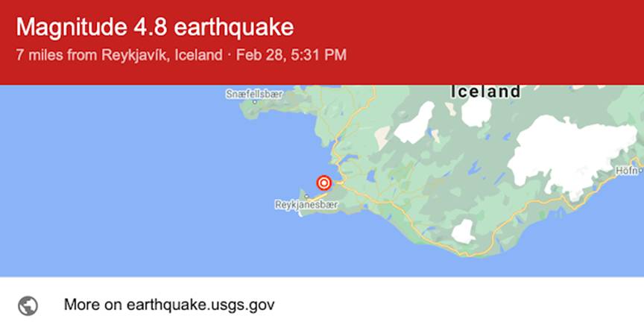The image size is (644, 333).
Task: Click the globe icon beside USGS link
Action: (28, 305)
